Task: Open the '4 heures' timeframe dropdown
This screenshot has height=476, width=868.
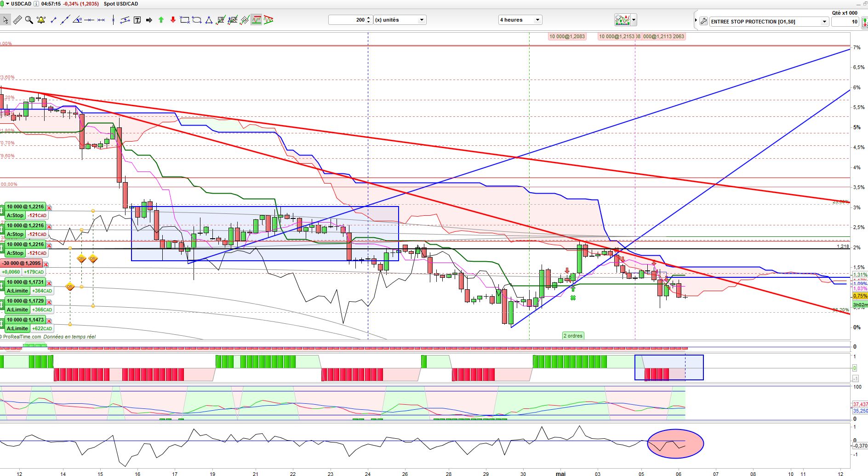Action: 520,20
